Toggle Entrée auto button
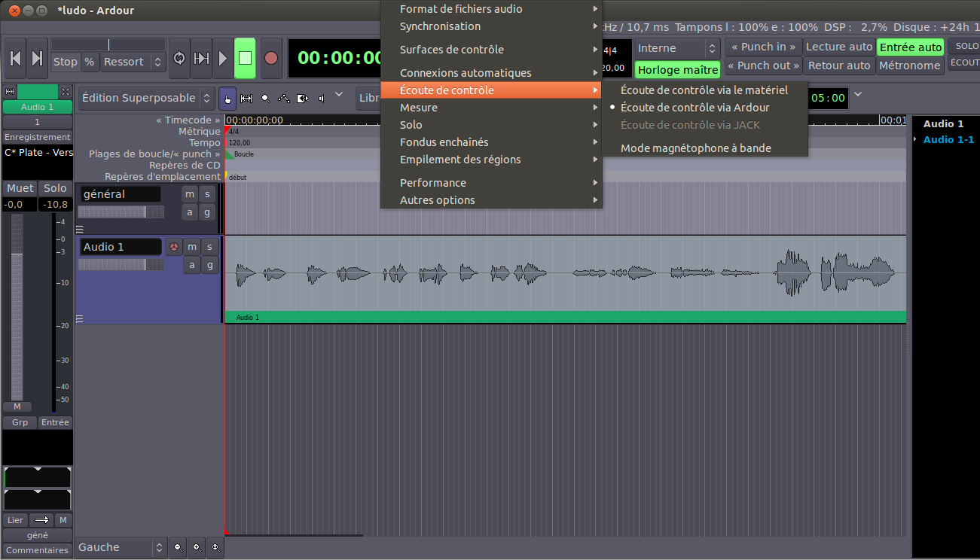 coord(910,47)
